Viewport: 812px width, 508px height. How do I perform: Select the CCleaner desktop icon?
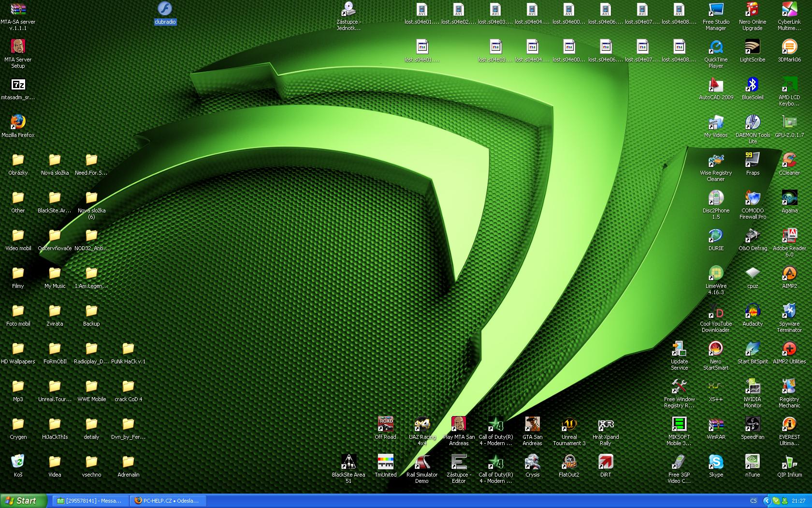789,160
